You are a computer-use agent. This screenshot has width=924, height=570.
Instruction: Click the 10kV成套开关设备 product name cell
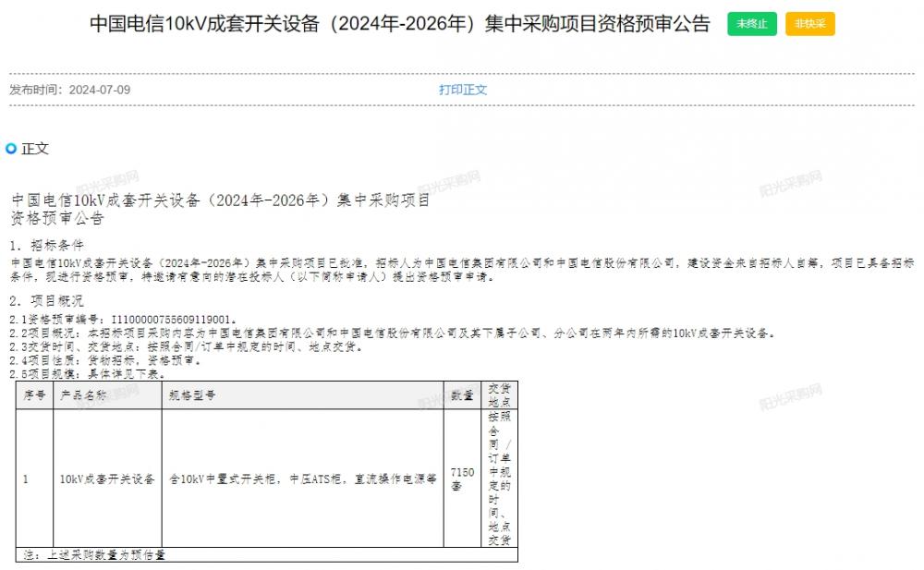[107, 479]
